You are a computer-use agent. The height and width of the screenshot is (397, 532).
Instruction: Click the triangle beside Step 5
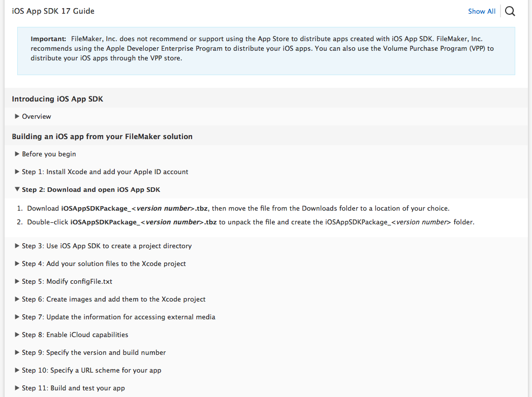[x=17, y=281]
